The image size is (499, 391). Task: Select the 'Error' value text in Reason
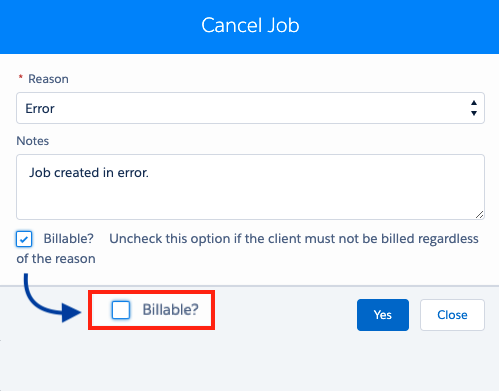click(x=40, y=109)
